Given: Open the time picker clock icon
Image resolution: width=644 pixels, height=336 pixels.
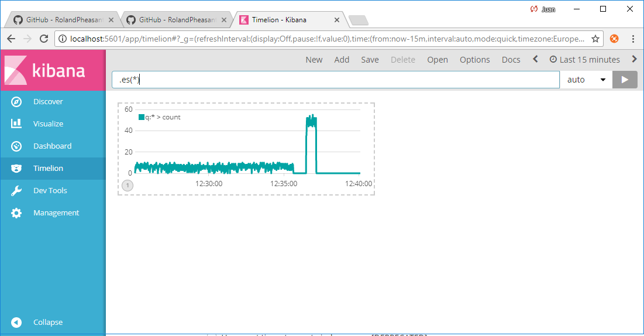Looking at the screenshot, I should pos(553,59).
